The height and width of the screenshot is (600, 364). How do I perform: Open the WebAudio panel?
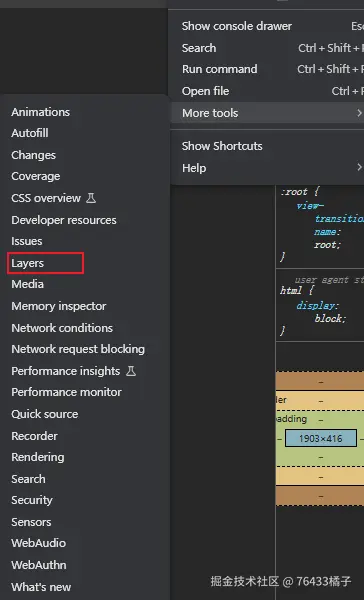39,543
